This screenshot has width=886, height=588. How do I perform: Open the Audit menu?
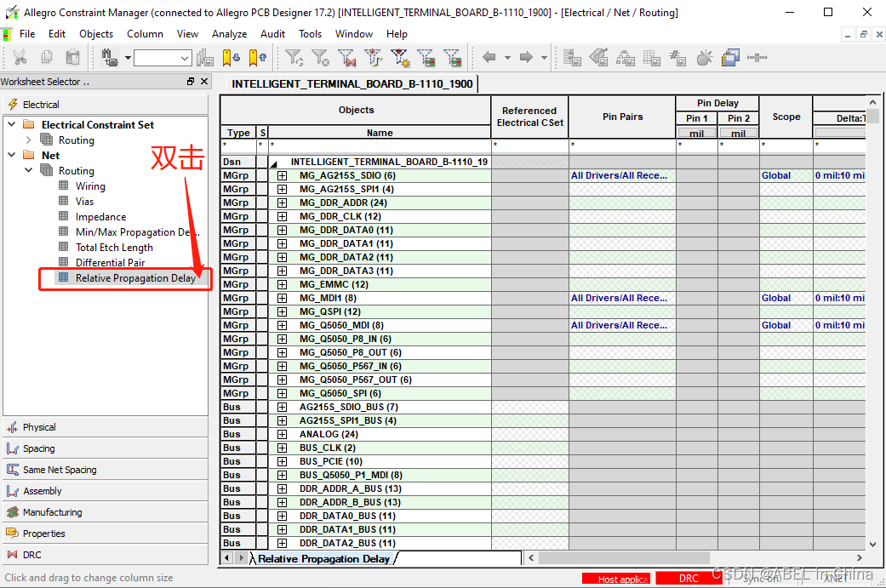[272, 34]
